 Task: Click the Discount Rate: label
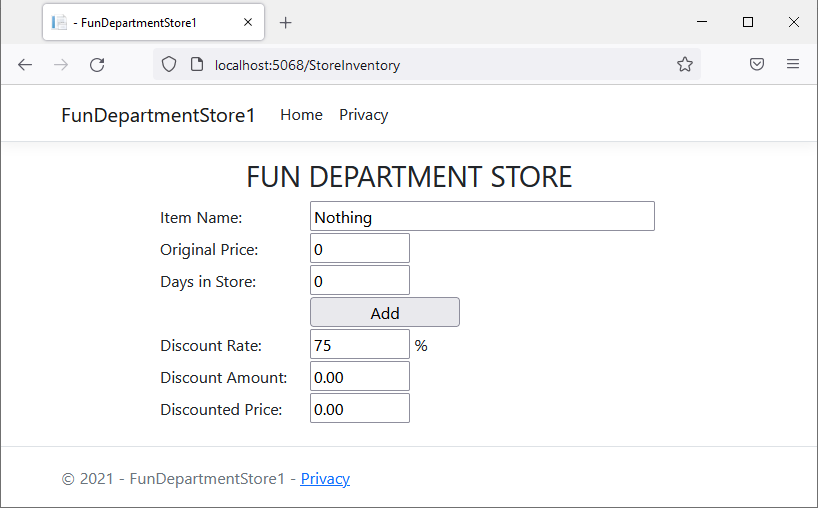point(211,345)
